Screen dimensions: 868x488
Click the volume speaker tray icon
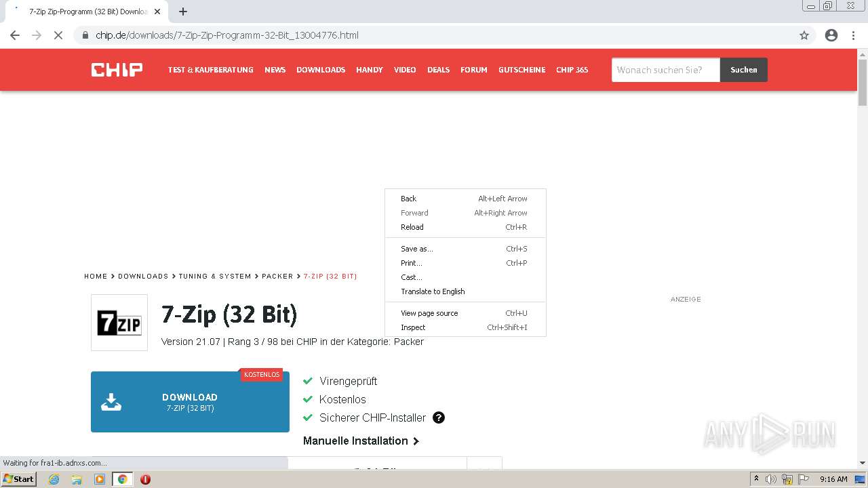point(771,479)
